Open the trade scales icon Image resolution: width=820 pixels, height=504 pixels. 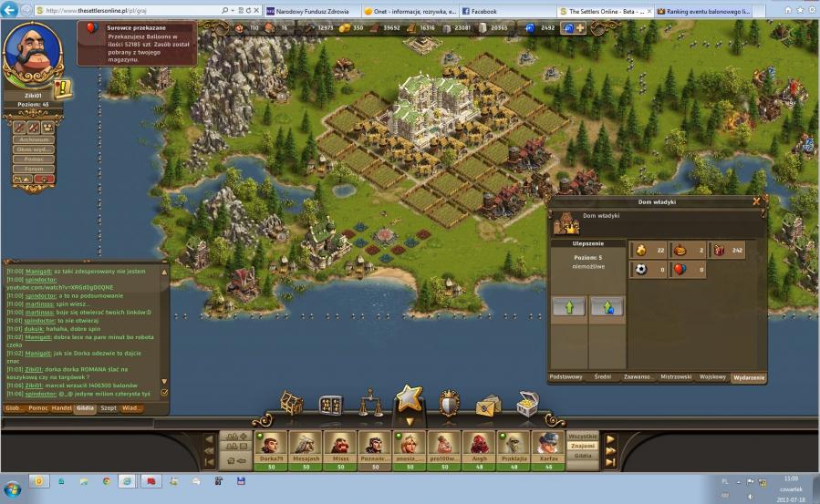pyautogui.click(x=370, y=404)
